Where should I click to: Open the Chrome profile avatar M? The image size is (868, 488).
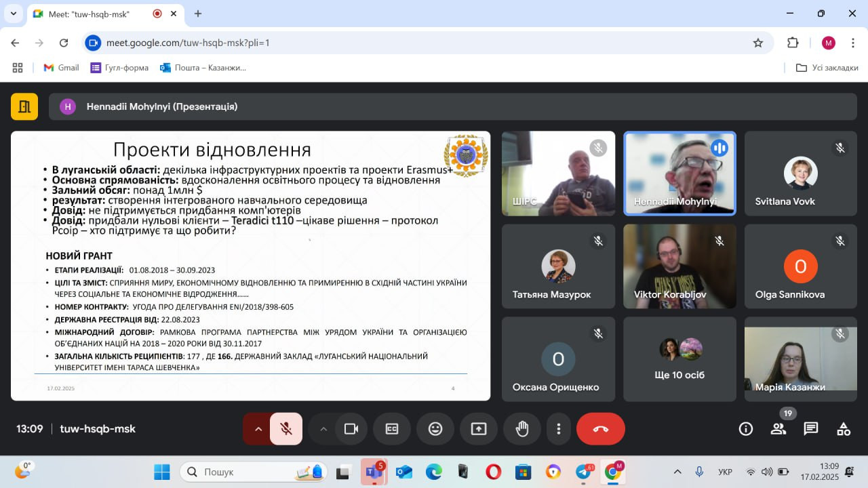(828, 43)
